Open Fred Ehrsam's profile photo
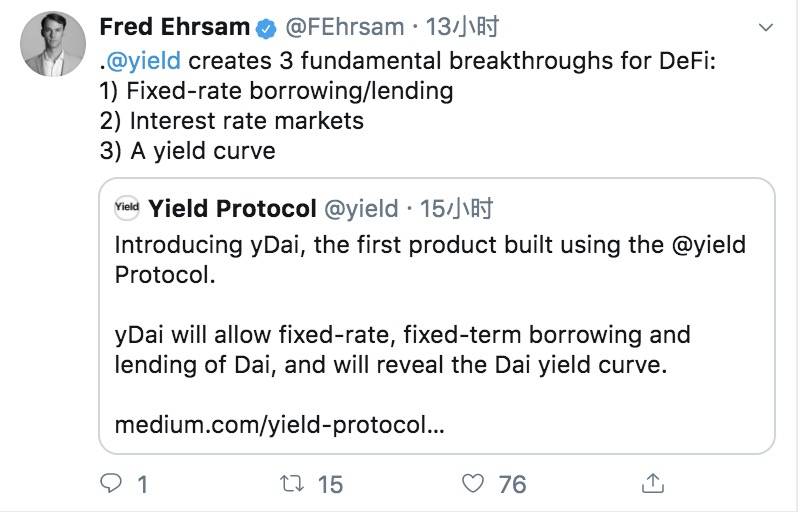Image resolution: width=806 pixels, height=512 pixels. click(52, 44)
